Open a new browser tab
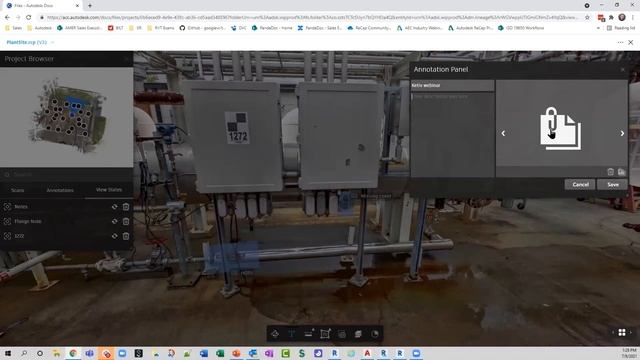 (90, 6)
